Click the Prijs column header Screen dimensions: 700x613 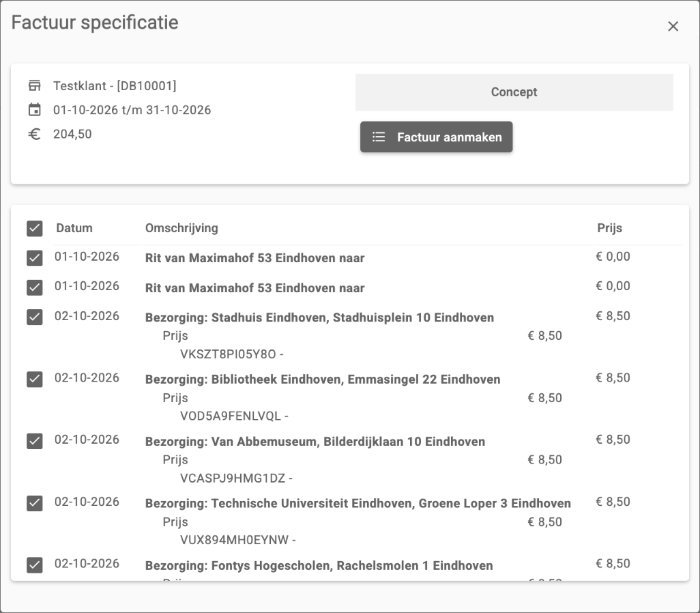(609, 228)
